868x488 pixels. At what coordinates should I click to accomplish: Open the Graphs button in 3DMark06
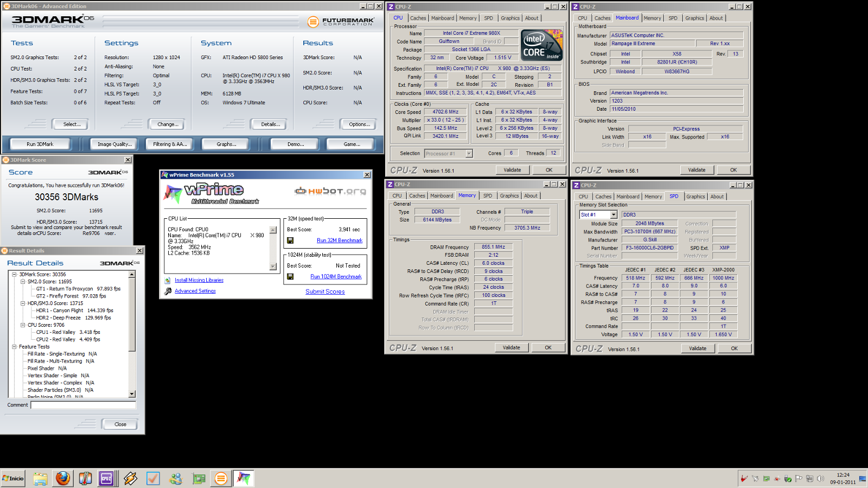(226, 144)
